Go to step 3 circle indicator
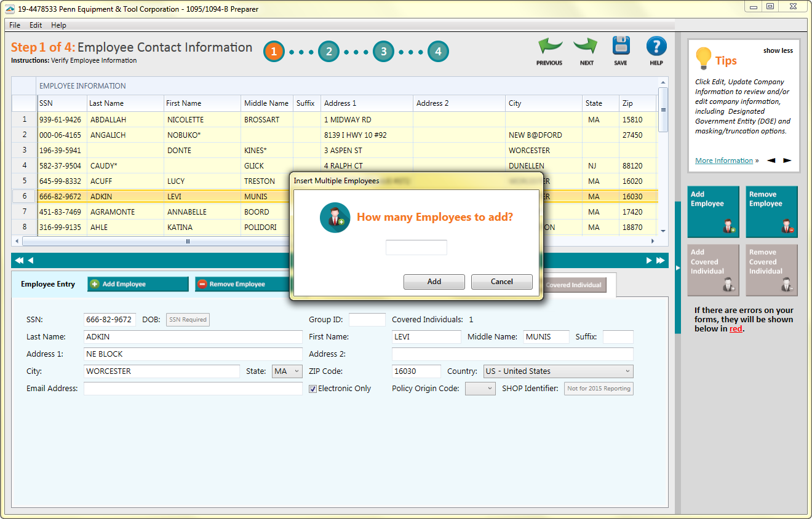812x519 pixels. tap(383, 52)
